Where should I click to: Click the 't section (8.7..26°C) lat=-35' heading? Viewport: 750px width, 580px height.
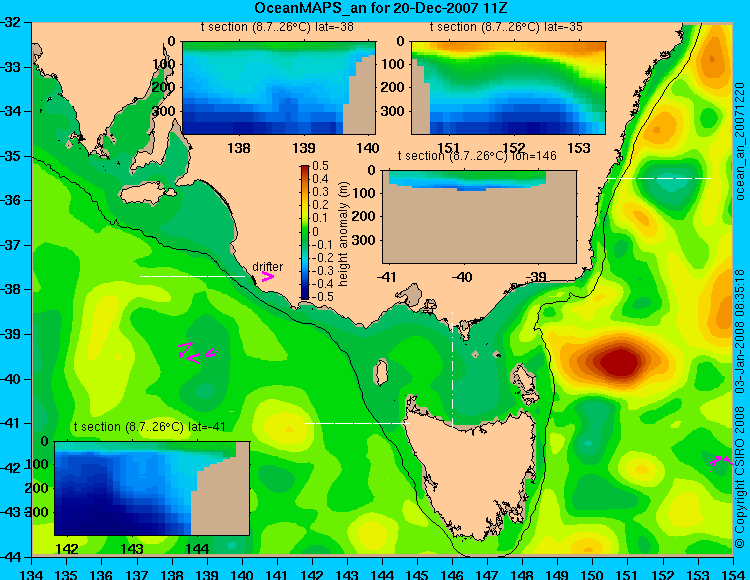pos(506,27)
